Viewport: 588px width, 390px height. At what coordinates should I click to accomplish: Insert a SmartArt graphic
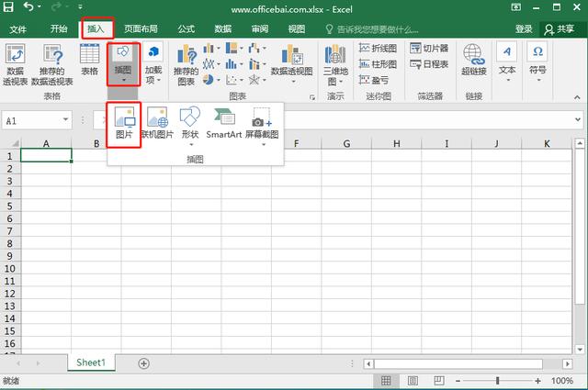pyautogui.click(x=224, y=123)
